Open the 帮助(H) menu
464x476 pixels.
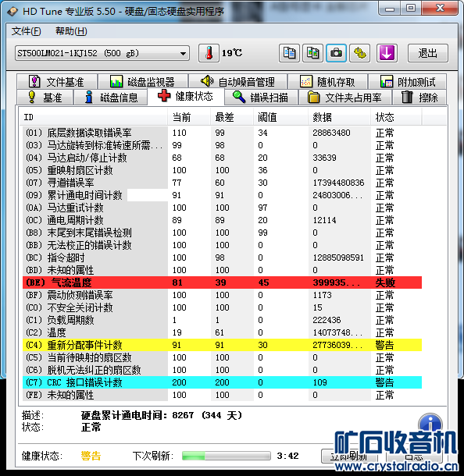tap(71, 31)
